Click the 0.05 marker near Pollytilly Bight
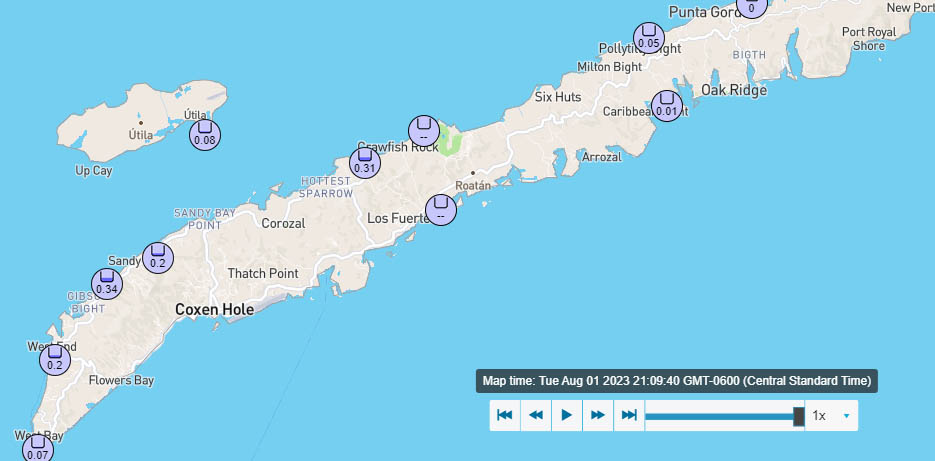The height and width of the screenshot is (461, 935). pyautogui.click(x=649, y=37)
